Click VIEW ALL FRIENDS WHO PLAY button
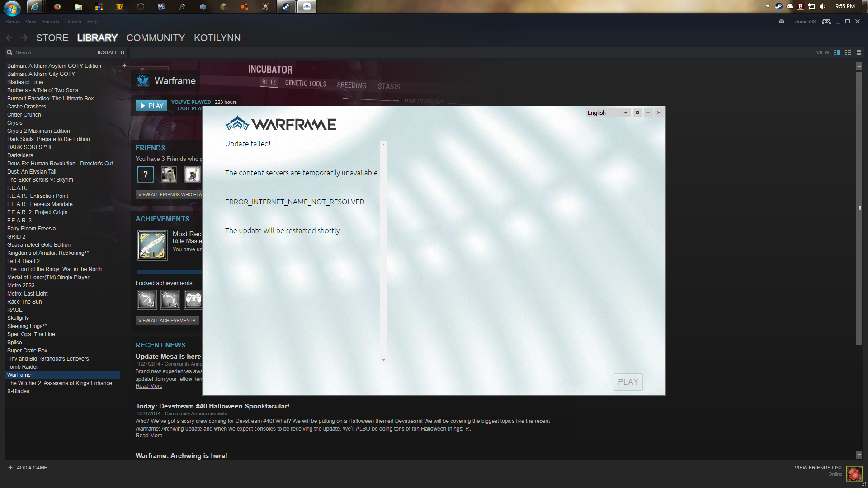Image resolution: width=868 pixels, height=488 pixels. (x=170, y=194)
